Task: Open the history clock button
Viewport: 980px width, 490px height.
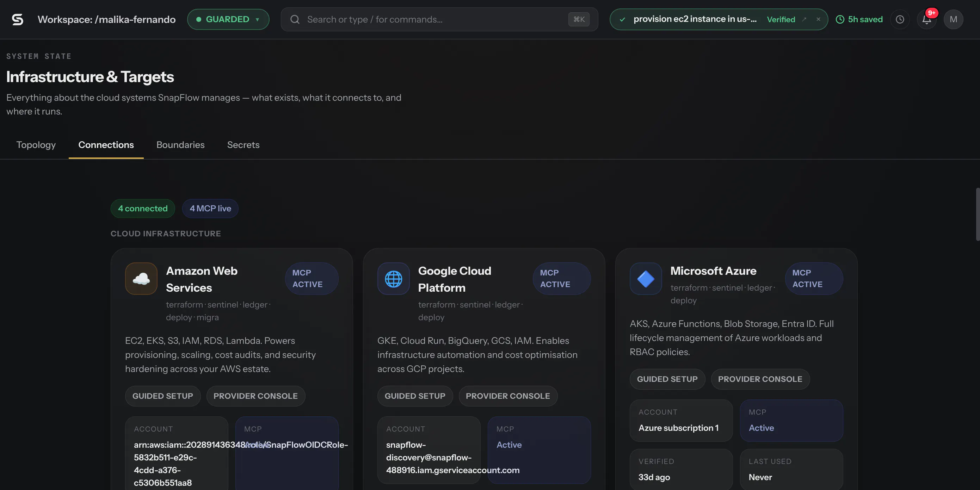Action: click(900, 19)
